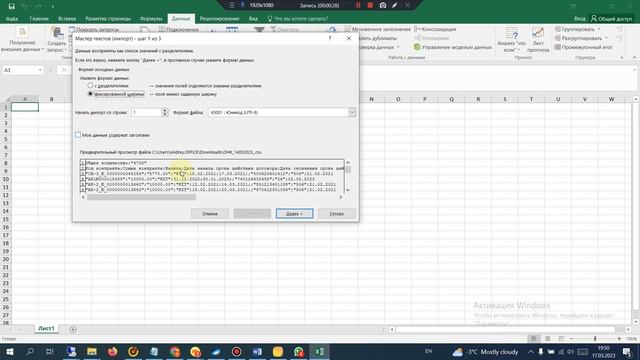Click the zoom slider handle
The image size is (640, 360).
pos(595,338)
